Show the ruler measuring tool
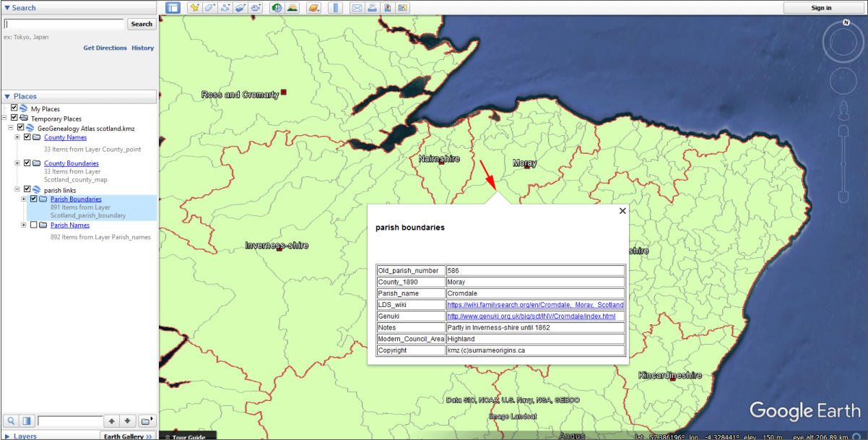The height and width of the screenshot is (440, 868). (x=334, y=8)
